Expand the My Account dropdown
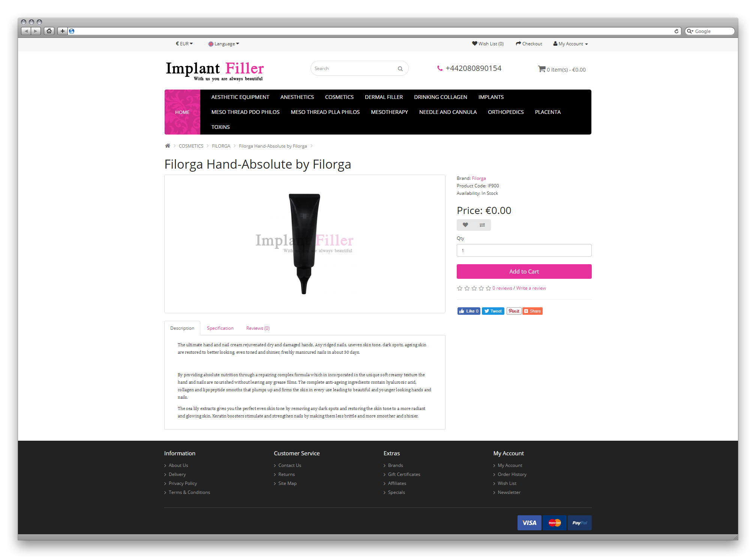 click(x=570, y=44)
